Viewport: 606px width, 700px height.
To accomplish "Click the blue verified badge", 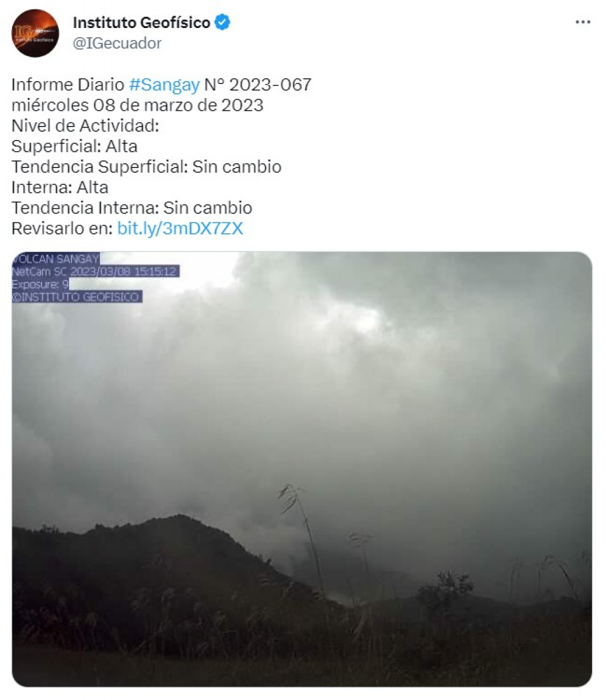I will pos(222,23).
